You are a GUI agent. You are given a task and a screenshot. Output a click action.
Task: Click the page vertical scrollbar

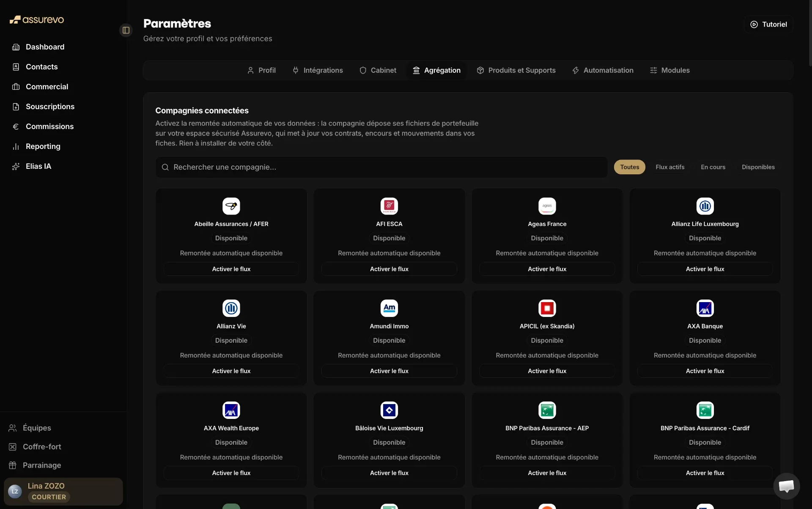(x=810, y=34)
